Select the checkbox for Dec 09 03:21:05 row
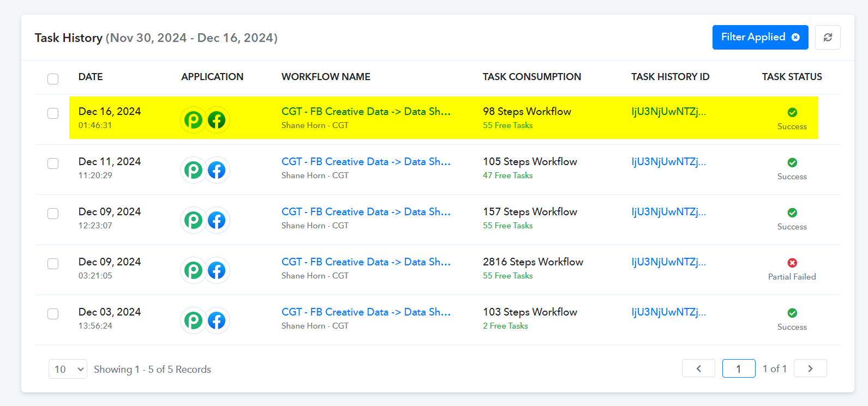 53,264
